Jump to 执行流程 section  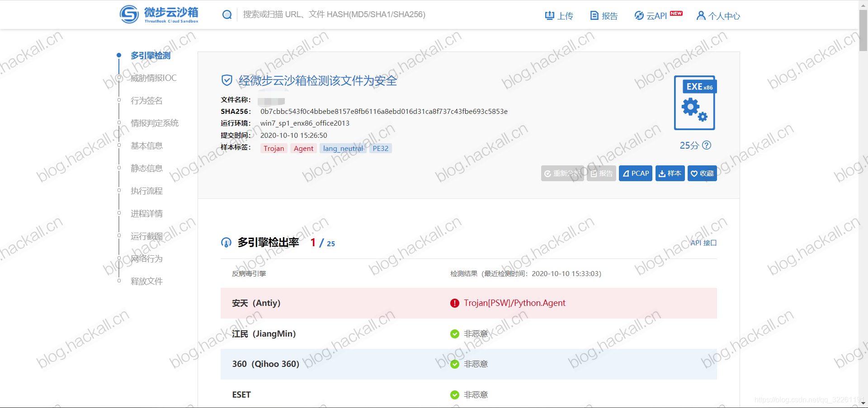[146, 191]
